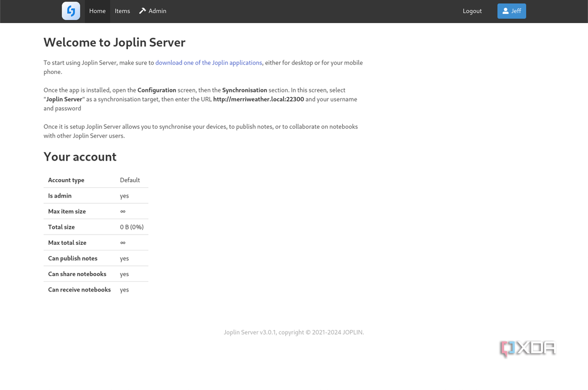This screenshot has height=390, width=588.
Task: Click the infinity value for Max item size
Action: tap(123, 211)
